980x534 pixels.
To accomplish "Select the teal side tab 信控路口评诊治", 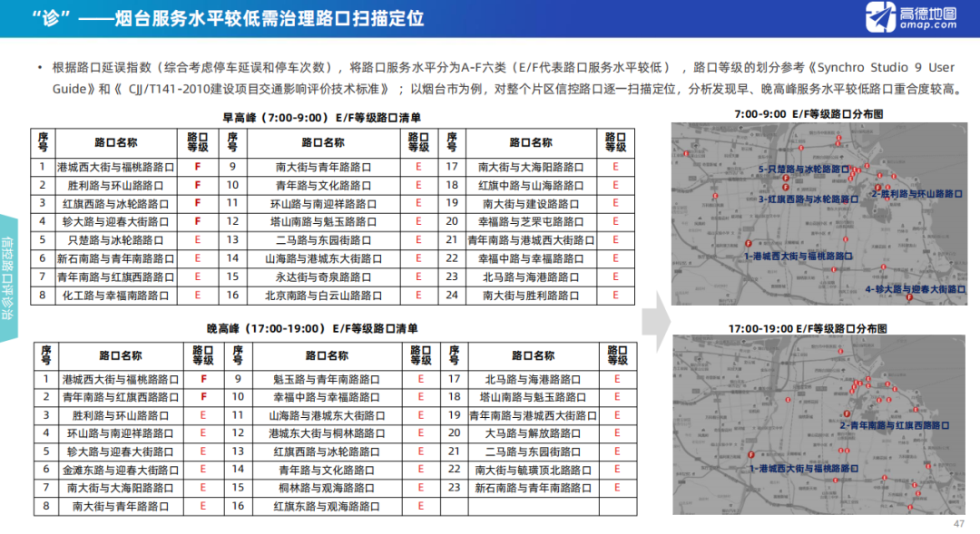I will pyautogui.click(x=9, y=278).
